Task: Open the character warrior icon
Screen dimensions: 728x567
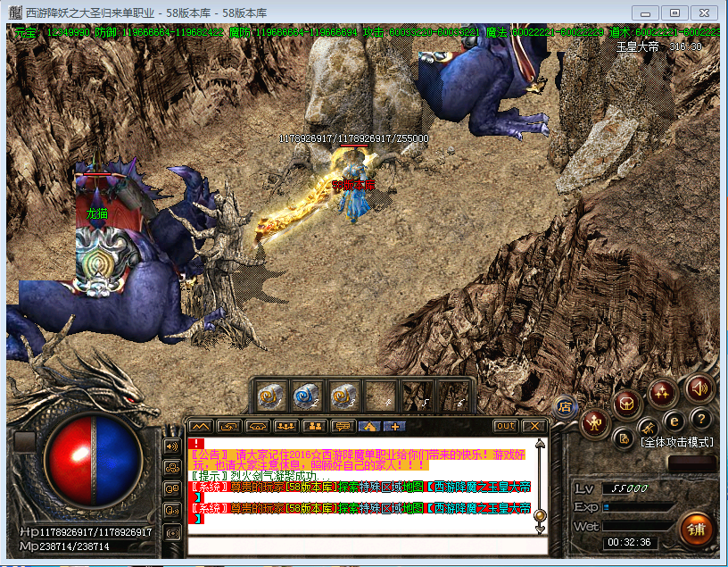Action: 594,422
